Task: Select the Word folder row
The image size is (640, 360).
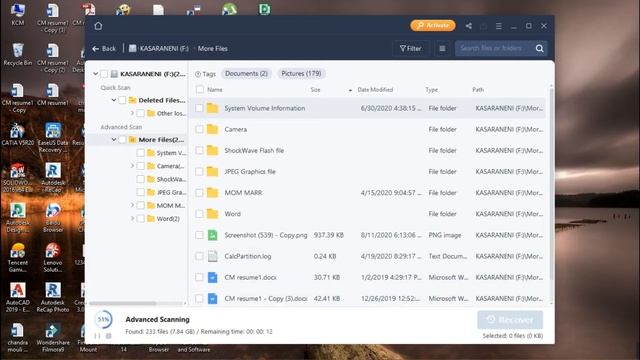Action: click(367, 214)
